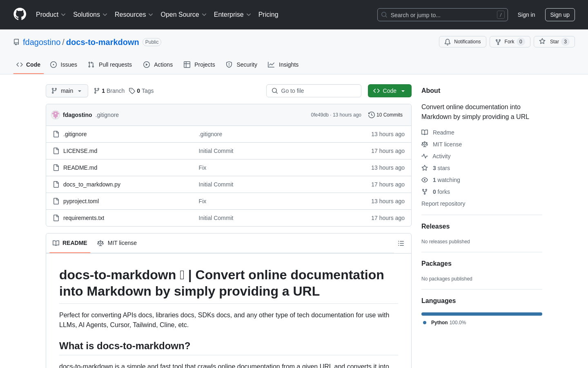Open the Product menu
The width and height of the screenshot is (588, 368).
pos(51,15)
